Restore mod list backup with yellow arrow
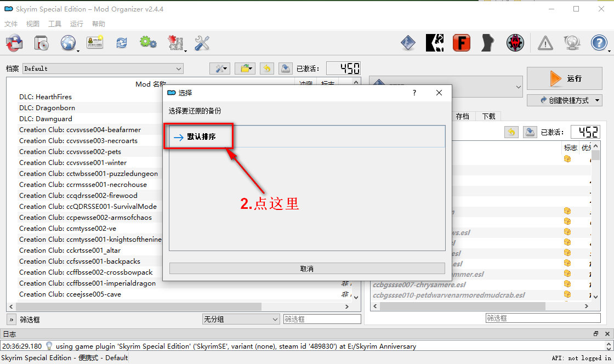 coord(266,69)
